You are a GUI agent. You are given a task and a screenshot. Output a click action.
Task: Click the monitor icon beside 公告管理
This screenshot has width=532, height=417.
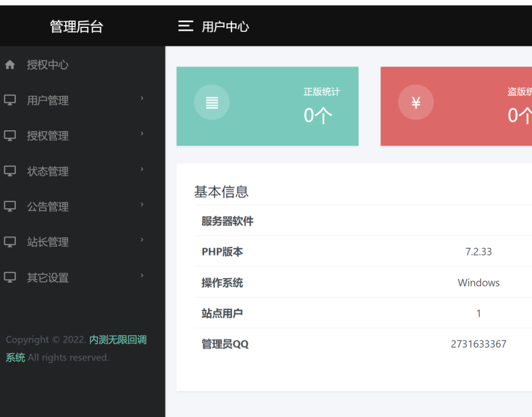[x=9, y=206]
